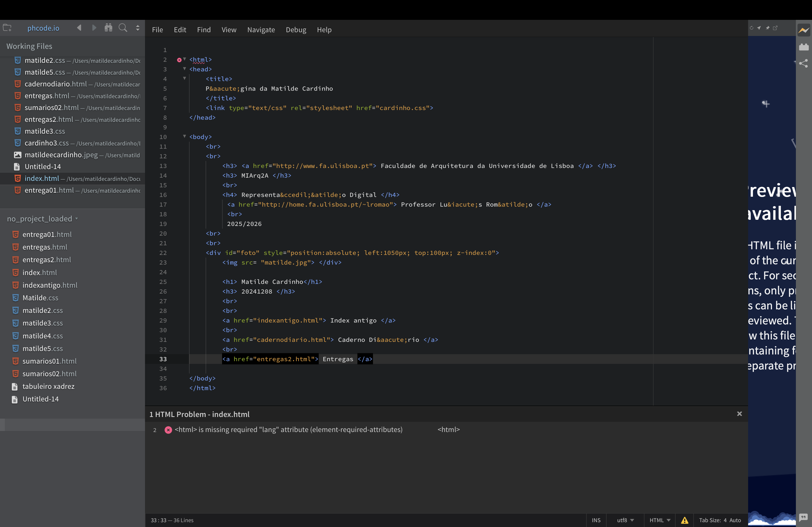Collapse the body tag fold triangle
The height and width of the screenshot is (527, 812).
(184, 136)
